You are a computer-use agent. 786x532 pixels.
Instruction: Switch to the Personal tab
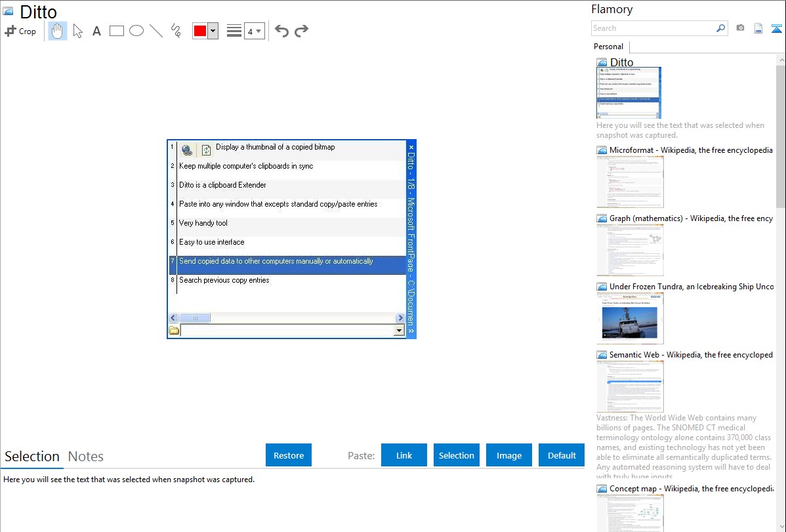609,47
